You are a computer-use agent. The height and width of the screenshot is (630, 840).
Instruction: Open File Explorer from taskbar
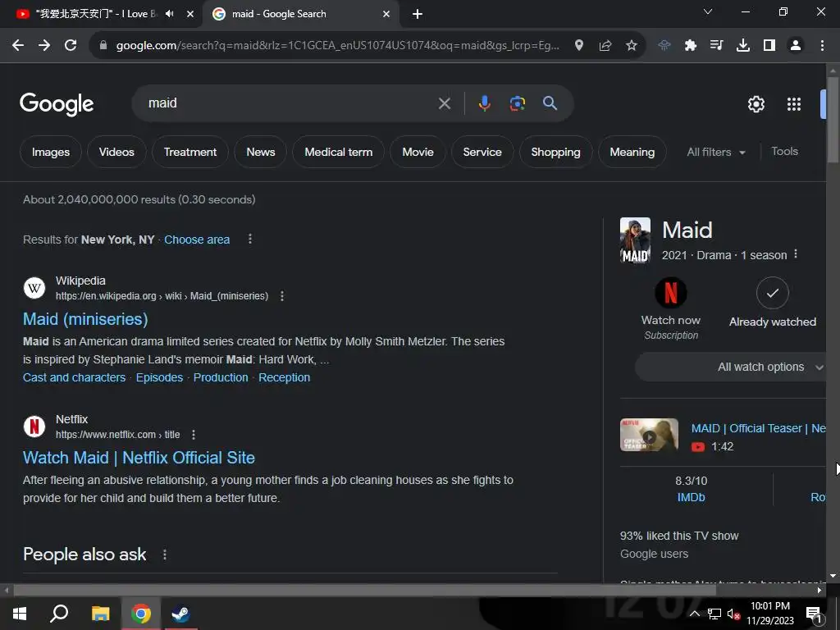100,614
